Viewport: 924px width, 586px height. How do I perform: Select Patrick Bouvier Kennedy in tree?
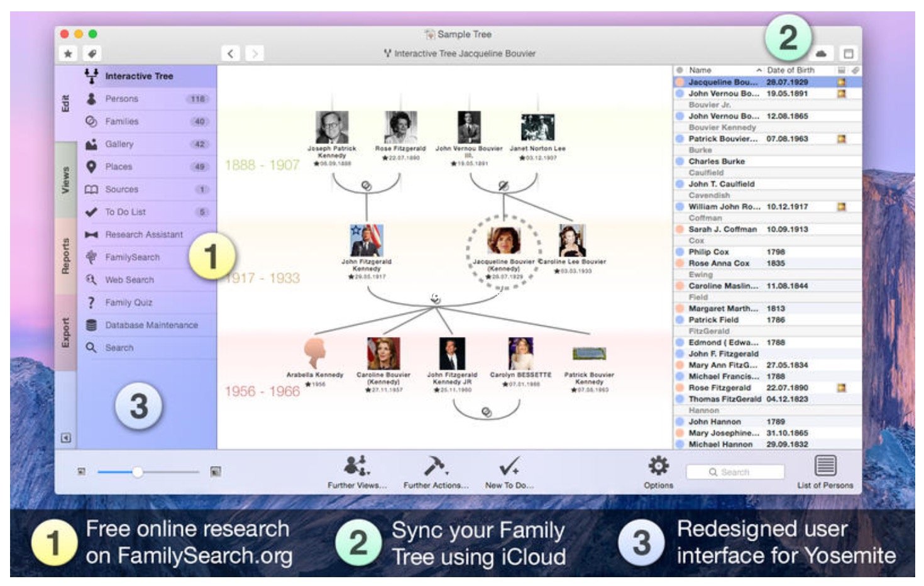point(589,354)
